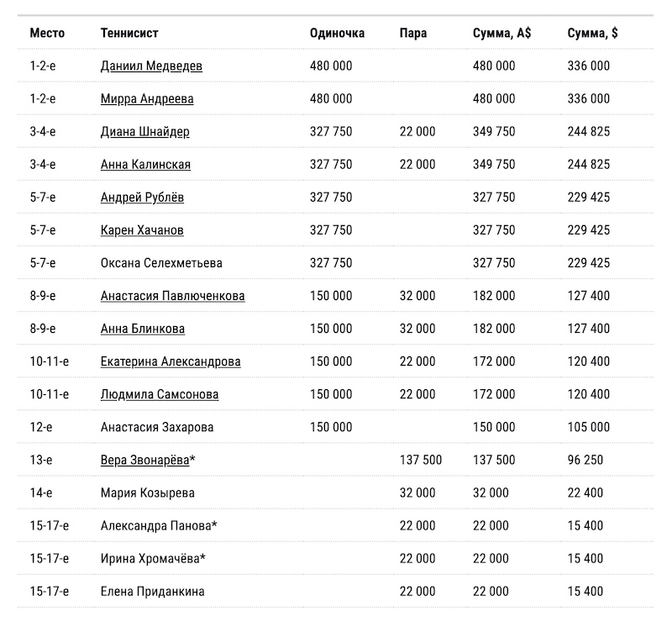
Task: Click the Карен Хачанов link
Action: [x=142, y=230]
